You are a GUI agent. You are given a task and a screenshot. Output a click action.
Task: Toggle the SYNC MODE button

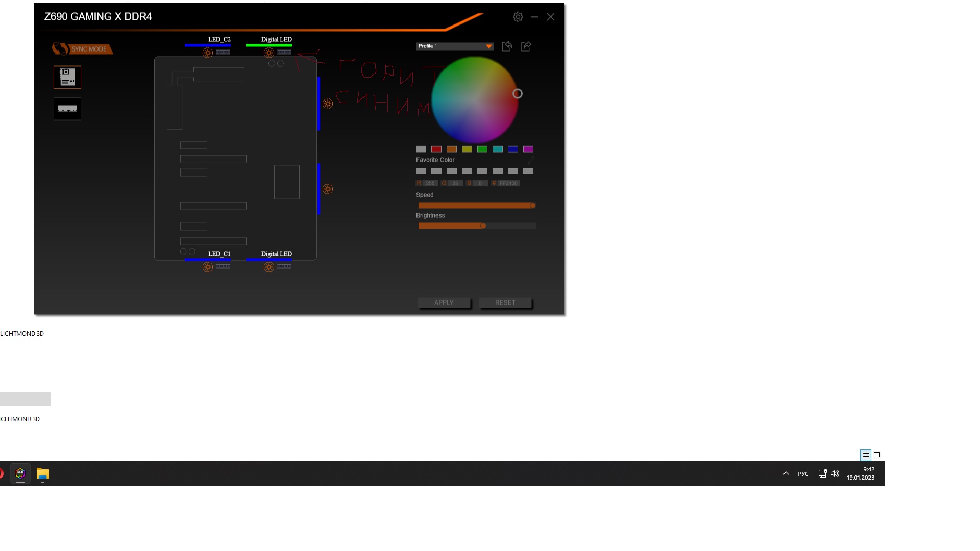click(83, 49)
